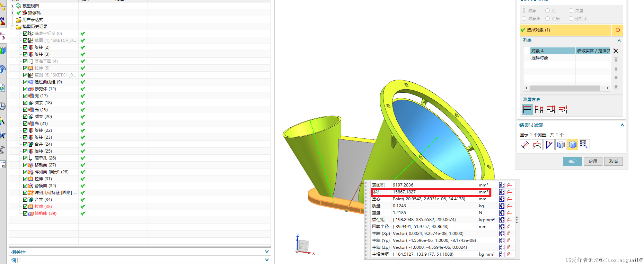644x264 pixels.
Task: Select the first free measurement method icon
Action: [527, 109]
